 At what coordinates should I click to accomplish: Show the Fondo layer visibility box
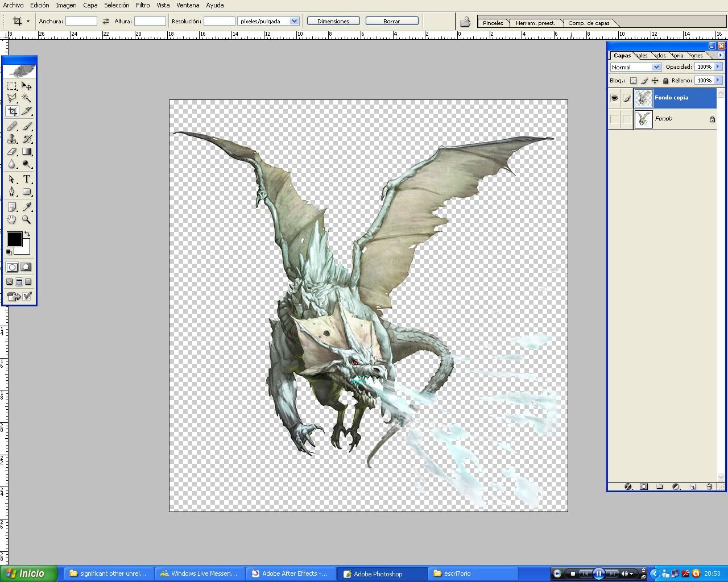click(614, 119)
